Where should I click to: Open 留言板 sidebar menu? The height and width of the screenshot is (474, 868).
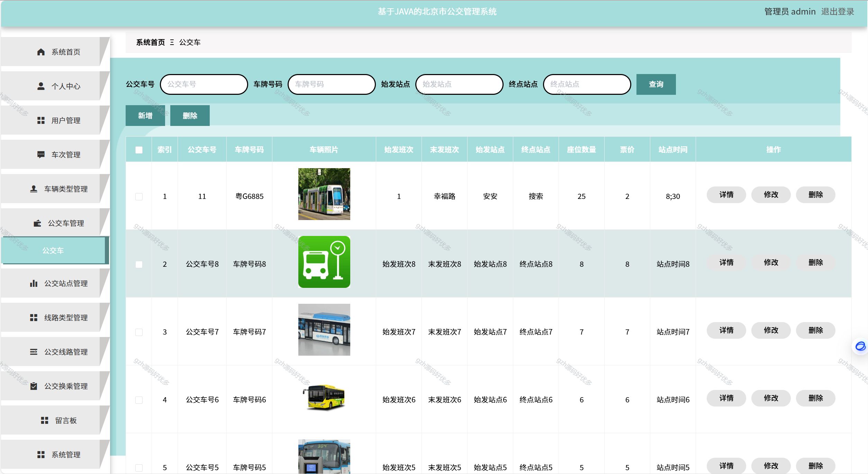pos(55,420)
